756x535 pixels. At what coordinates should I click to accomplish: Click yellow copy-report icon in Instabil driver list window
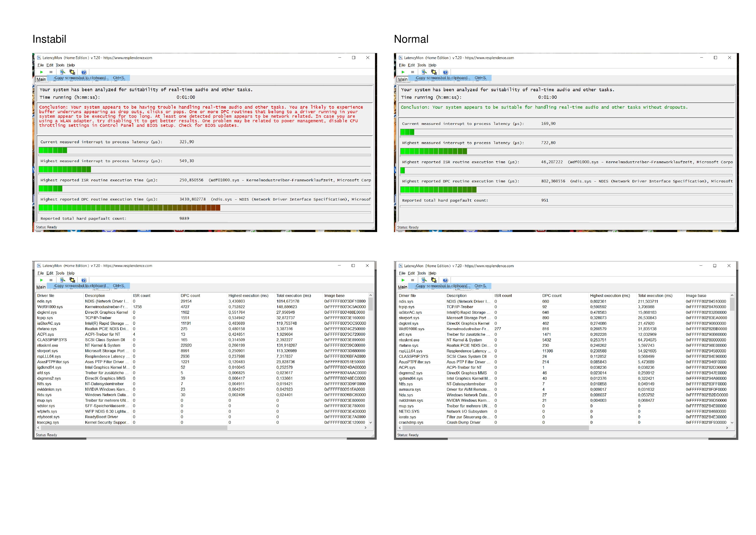pos(72,280)
